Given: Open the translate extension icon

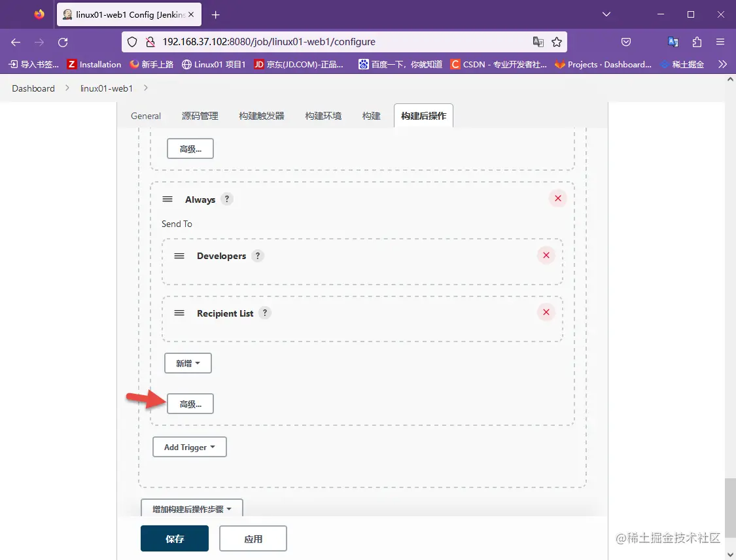Looking at the screenshot, I should point(673,42).
